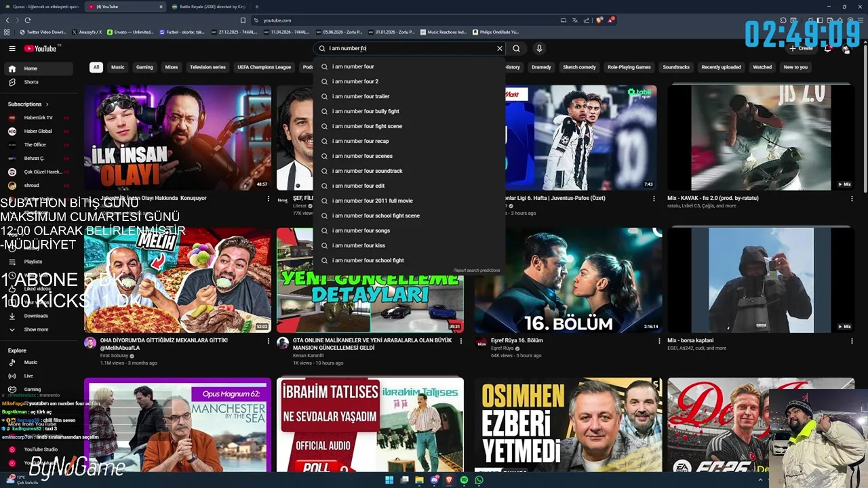Select the 'Soundtracks' filter chip
Viewport: 868px width, 488px height.
676,67
